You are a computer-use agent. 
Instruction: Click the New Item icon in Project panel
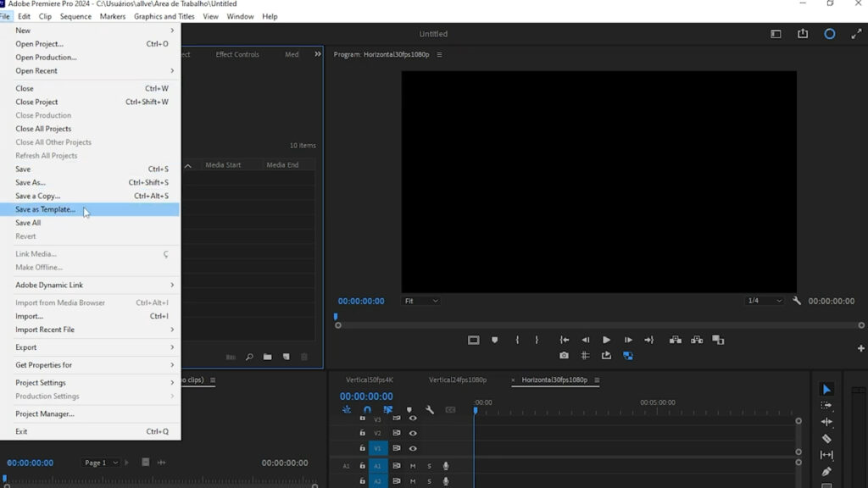click(x=287, y=357)
